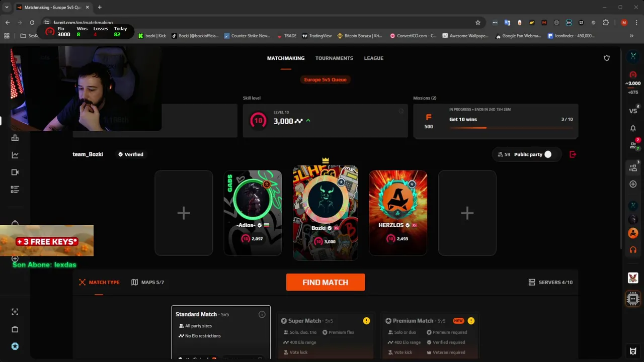This screenshot has width=644, height=362.
Task: Open the list feed icon in left sidebar
Action: coord(15,189)
